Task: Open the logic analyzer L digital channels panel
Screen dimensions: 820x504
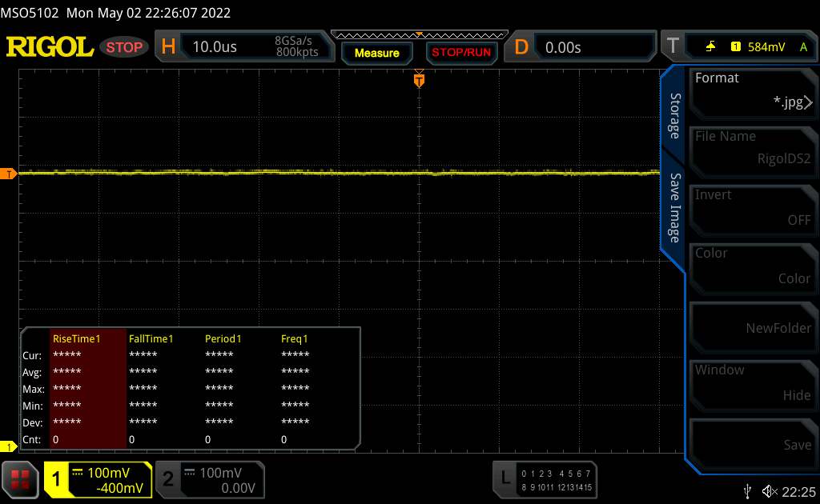Action: click(546, 478)
